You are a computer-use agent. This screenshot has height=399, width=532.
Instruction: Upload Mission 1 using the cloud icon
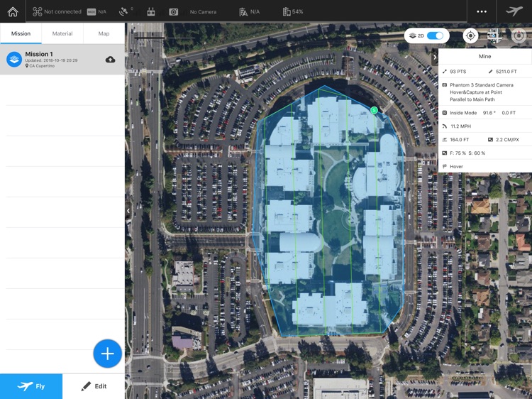pyautogui.click(x=110, y=60)
